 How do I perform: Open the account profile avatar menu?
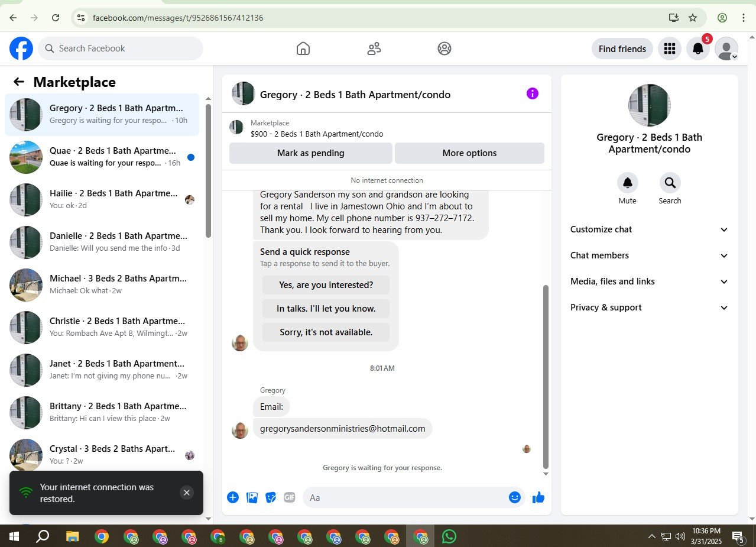[726, 48]
